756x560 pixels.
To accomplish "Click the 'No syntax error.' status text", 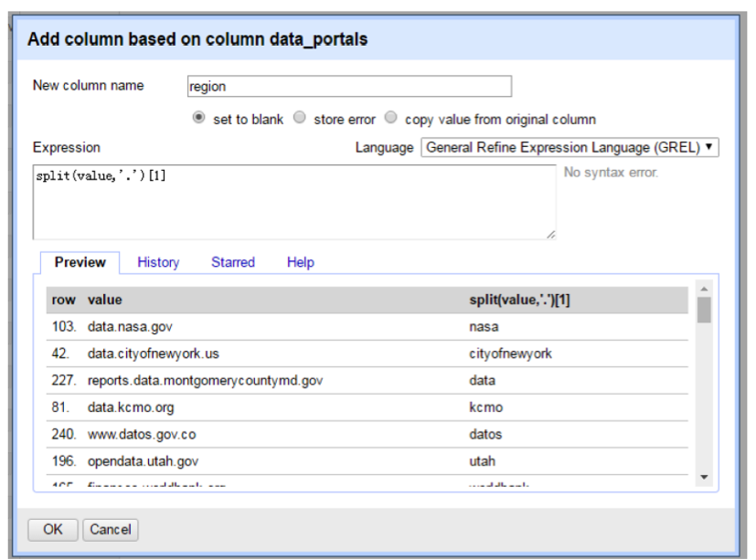I will (x=611, y=173).
